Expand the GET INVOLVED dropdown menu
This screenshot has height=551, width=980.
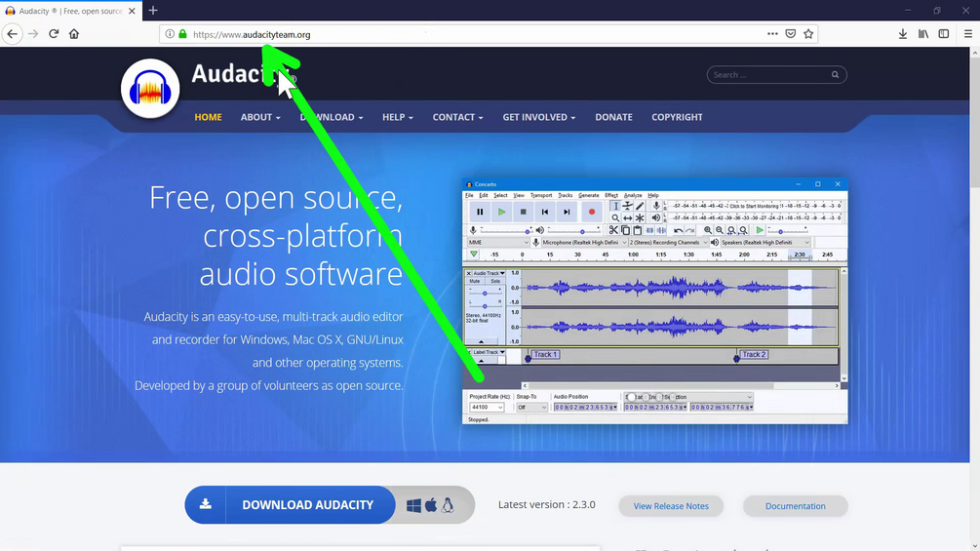tap(538, 117)
